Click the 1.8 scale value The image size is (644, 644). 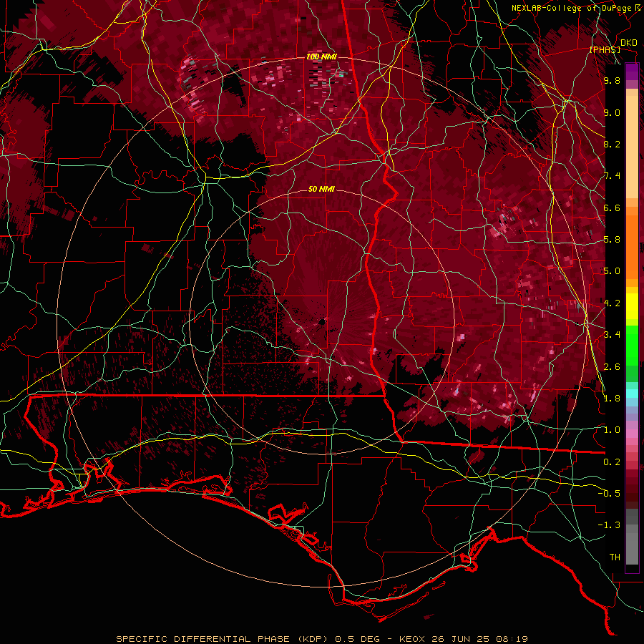[612, 399]
